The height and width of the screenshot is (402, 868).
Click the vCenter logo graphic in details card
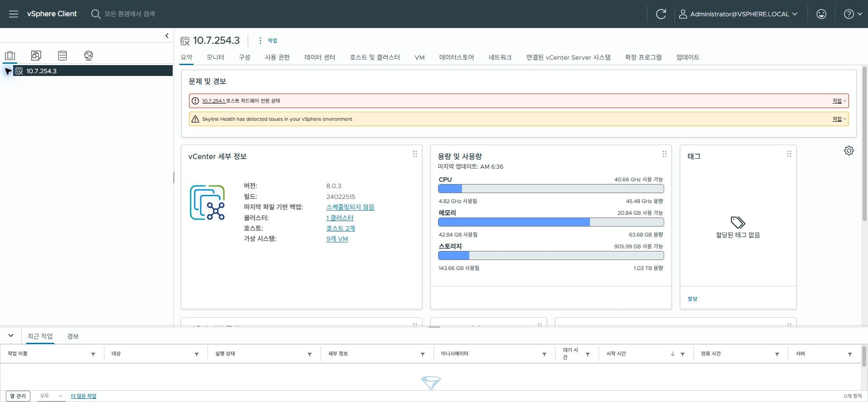208,202
